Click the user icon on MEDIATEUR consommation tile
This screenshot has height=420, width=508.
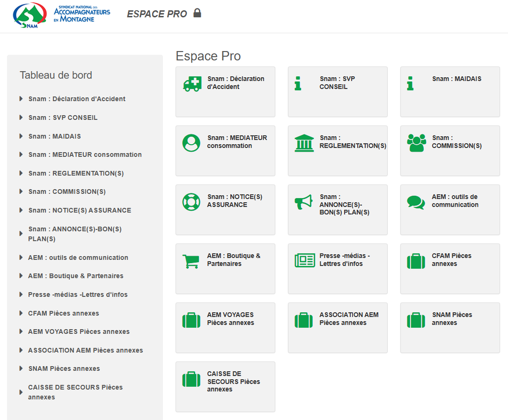click(191, 143)
